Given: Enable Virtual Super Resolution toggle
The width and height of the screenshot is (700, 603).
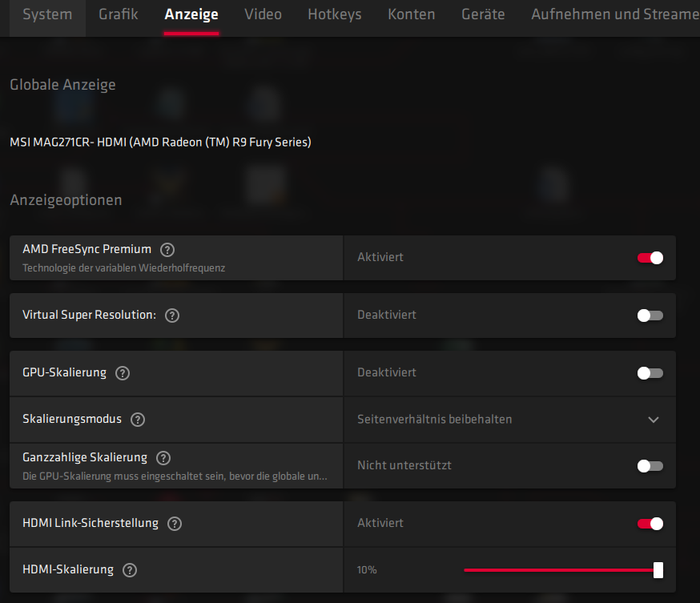Looking at the screenshot, I should (x=650, y=316).
